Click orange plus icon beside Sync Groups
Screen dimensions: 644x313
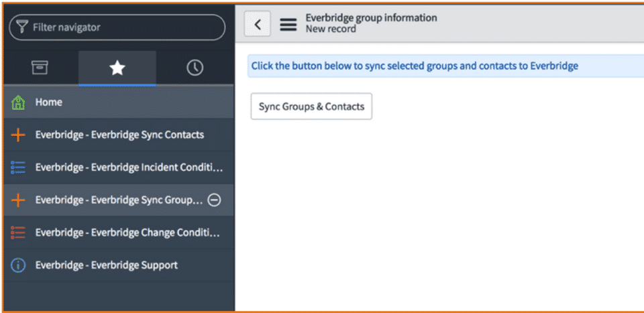(18, 200)
